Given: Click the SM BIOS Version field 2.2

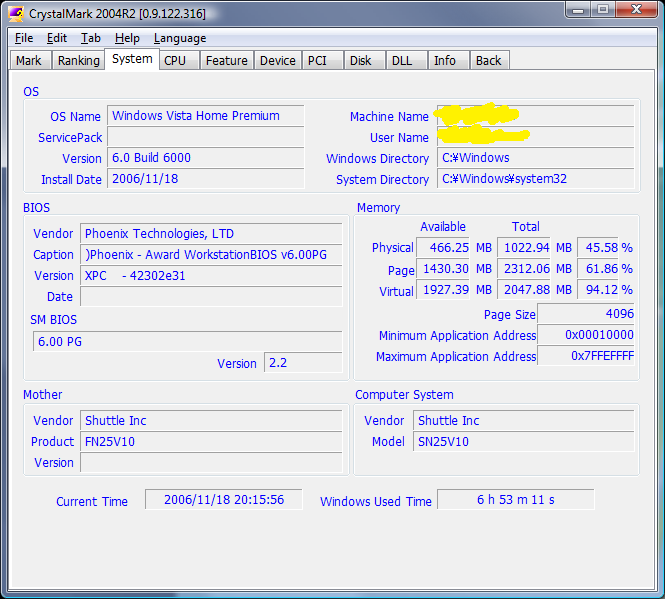Looking at the screenshot, I should (303, 363).
